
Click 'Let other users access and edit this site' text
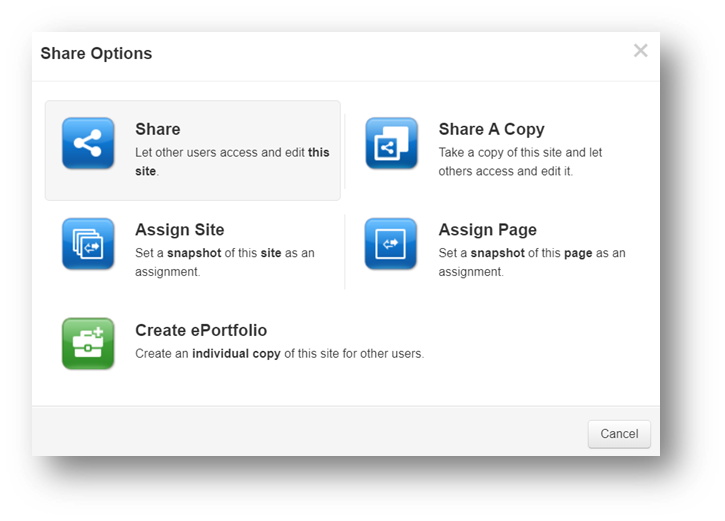(232, 162)
